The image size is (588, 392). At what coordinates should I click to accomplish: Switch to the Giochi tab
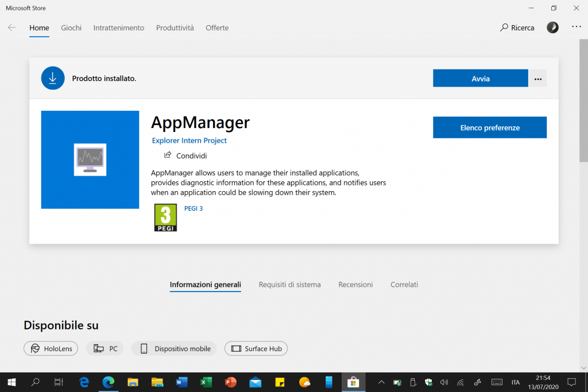[71, 28]
